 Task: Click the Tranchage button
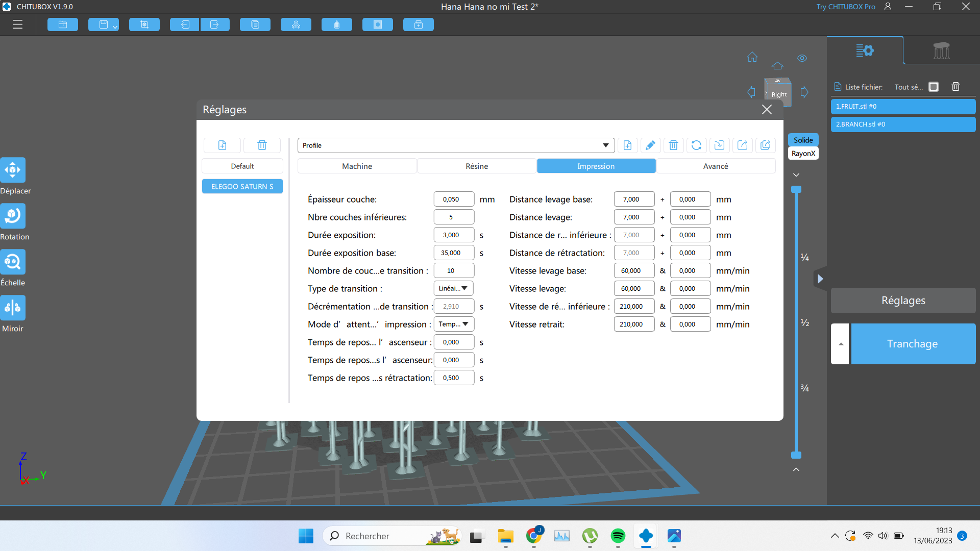(x=913, y=344)
